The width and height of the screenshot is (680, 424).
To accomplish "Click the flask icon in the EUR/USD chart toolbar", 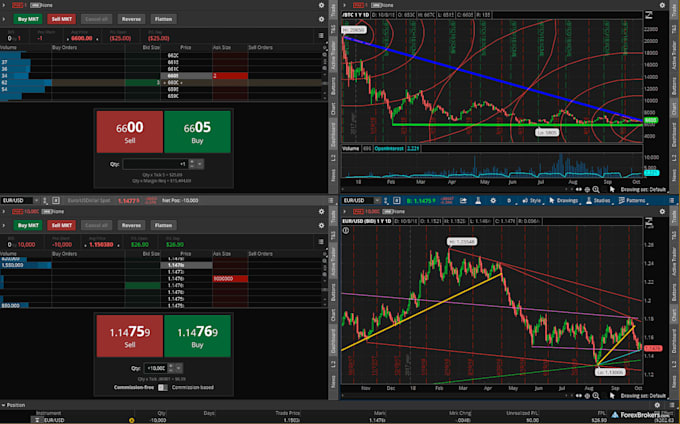I will point(478,201).
